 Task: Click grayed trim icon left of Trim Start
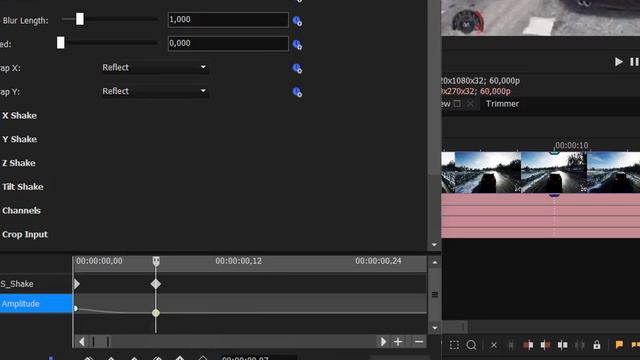511,345
